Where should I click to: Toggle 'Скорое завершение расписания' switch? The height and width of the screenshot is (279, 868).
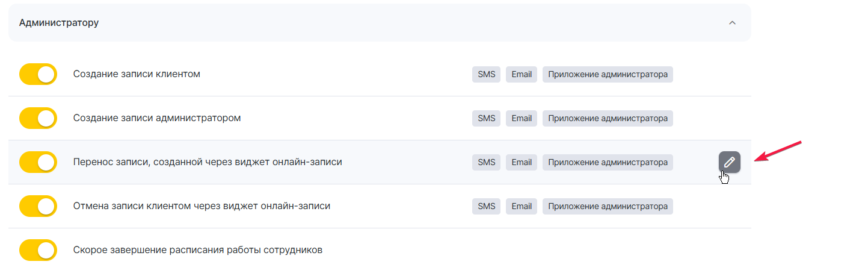coord(38,250)
